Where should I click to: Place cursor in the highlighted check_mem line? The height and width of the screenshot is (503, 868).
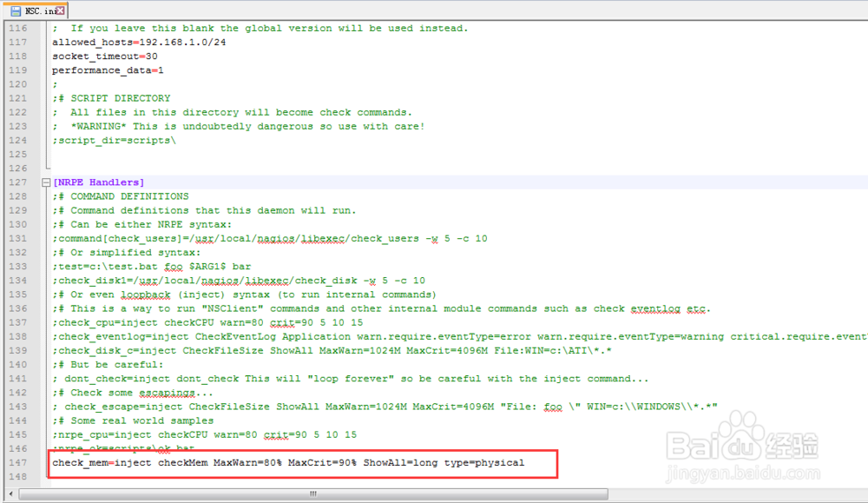tap(286, 462)
